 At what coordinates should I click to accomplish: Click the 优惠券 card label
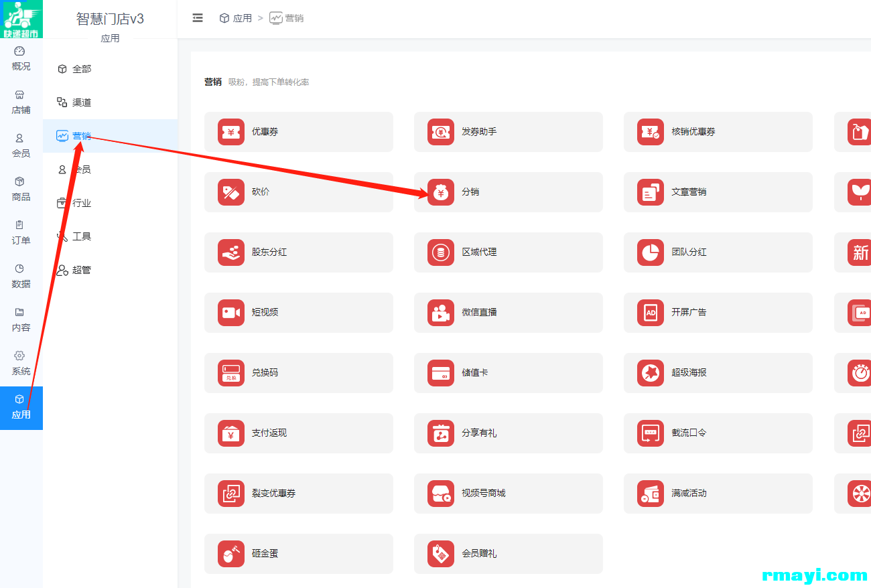(x=265, y=132)
